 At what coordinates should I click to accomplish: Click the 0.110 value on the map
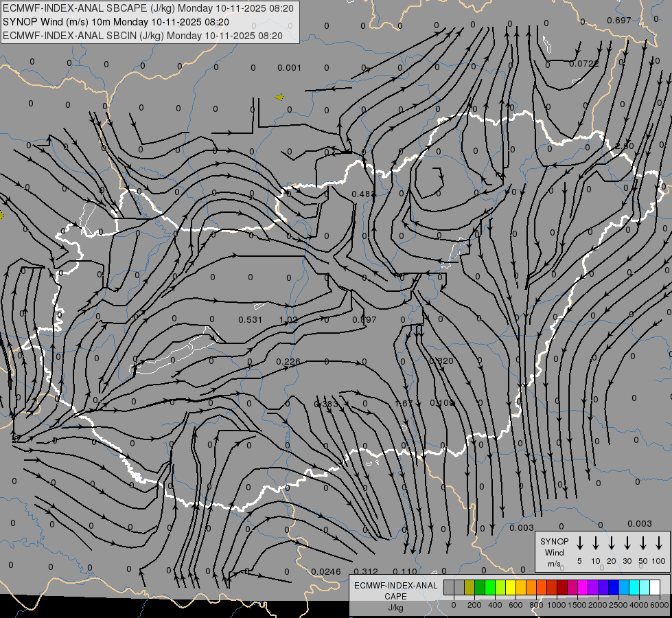(x=405, y=572)
